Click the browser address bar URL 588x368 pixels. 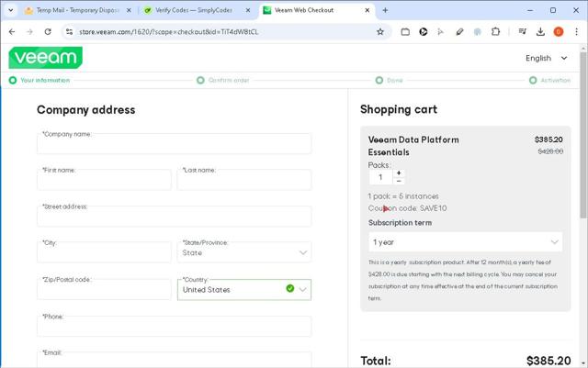(169, 32)
